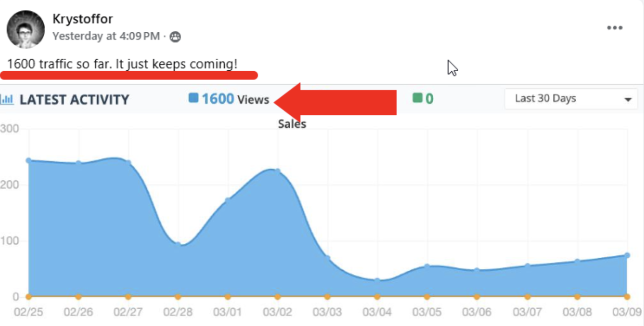Click the green 0 sales count
Image resolution: width=644 pixels, height=326 pixels.
[429, 99]
